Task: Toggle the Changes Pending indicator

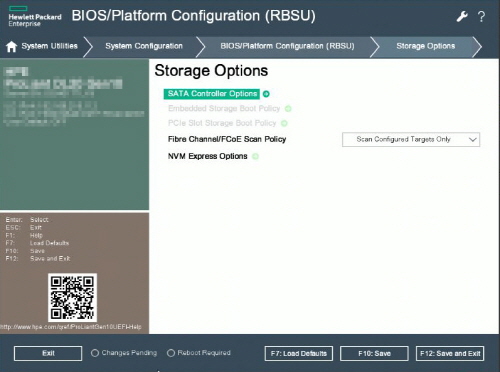Action: click(95, 353)
